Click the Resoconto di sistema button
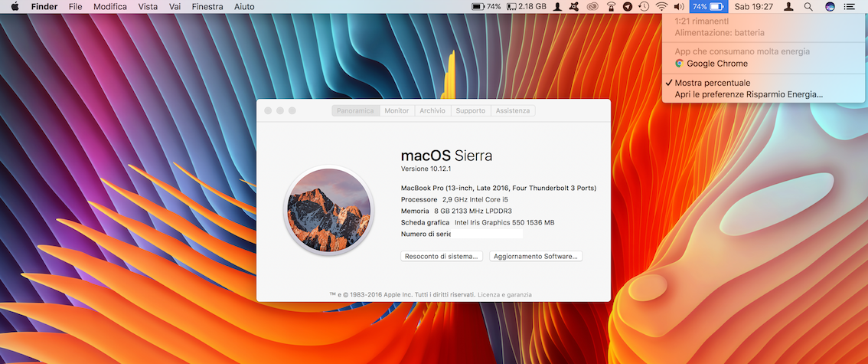Screen dimensions: 868x364 (442, 257)
